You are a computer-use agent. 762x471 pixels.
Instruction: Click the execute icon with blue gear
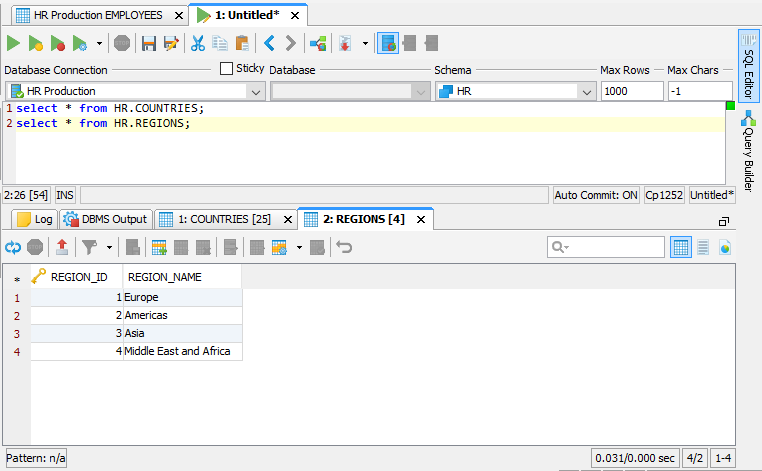(x=80, y=44)
